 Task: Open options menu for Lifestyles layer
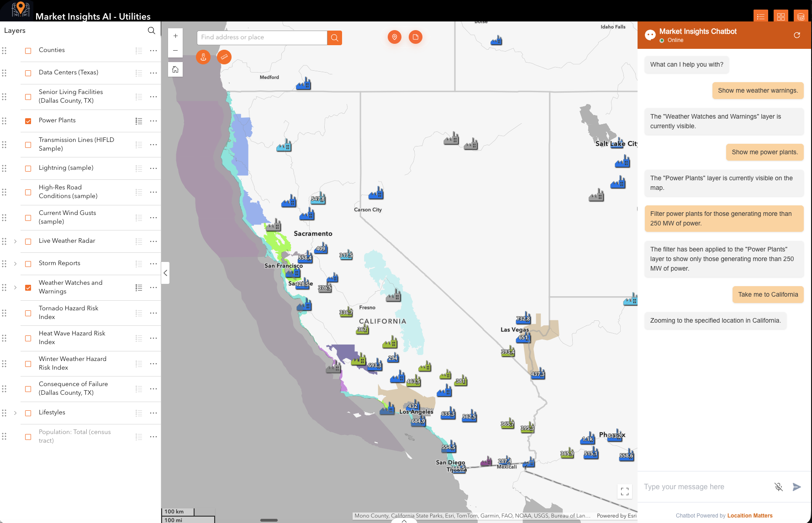(x=153, y=413)
